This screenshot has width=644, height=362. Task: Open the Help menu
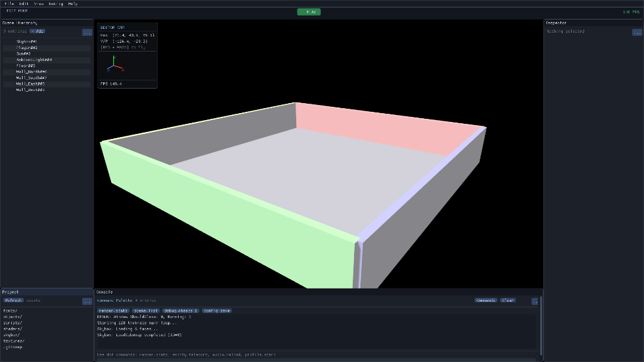point(73,4)
